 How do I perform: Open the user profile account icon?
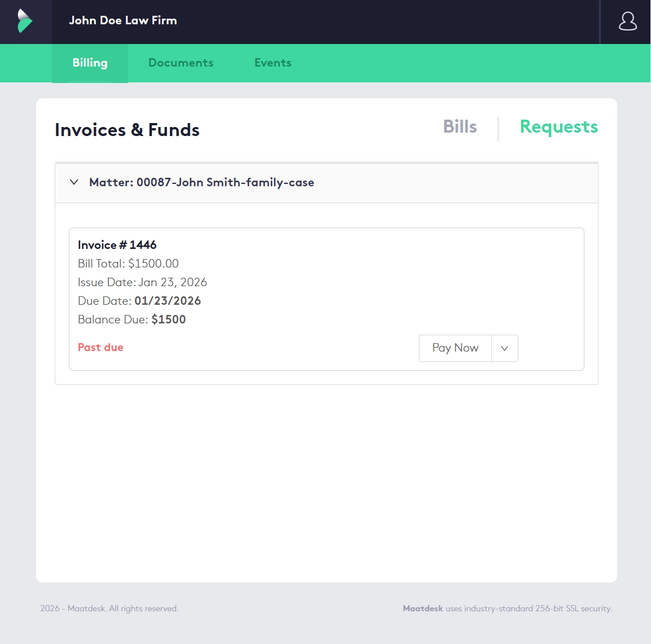point(627,21)
